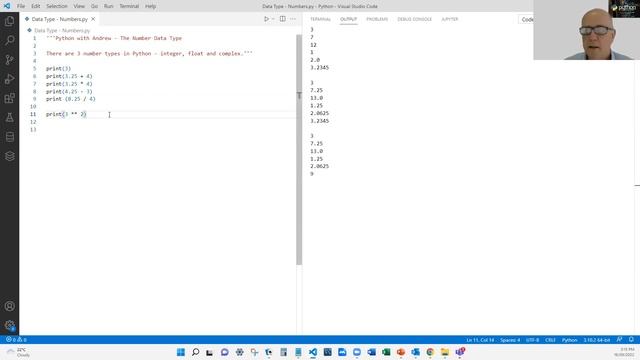Click the last output value 9
This screenshot has height=360, width=640.
(312, 174)
